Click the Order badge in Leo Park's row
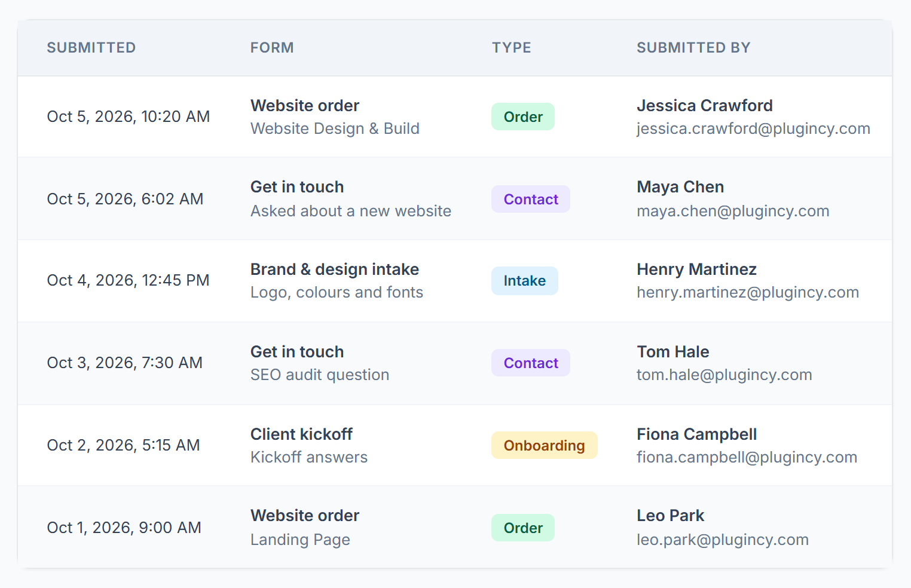911x588 pixels. pyautogui.click(x=523, y=528)
